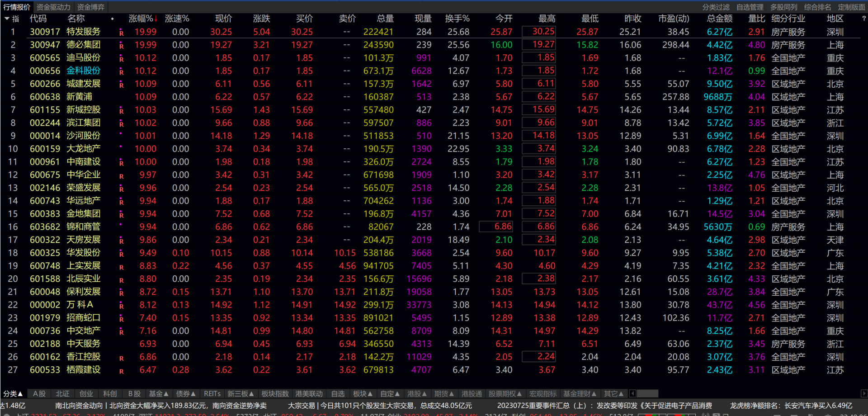
Task: Click the R marker beside 金科股份
Action: 121,72
